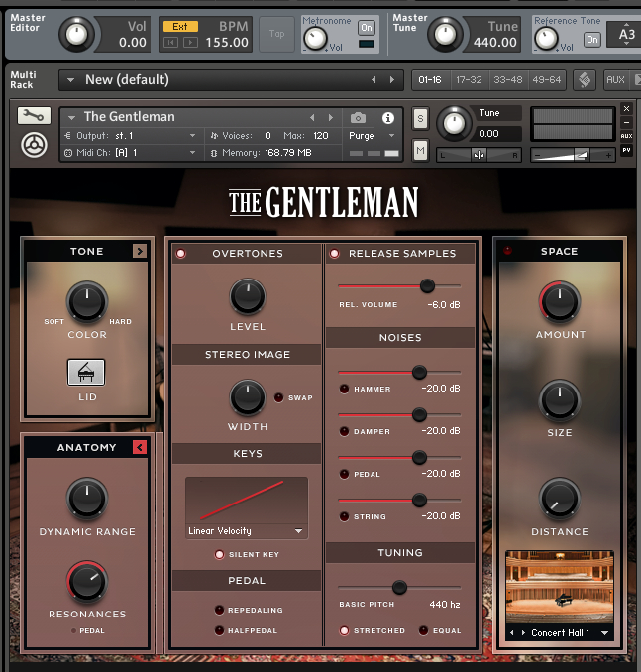Enable Halfpedal option

pyautogui.click(x=219, y=630)
